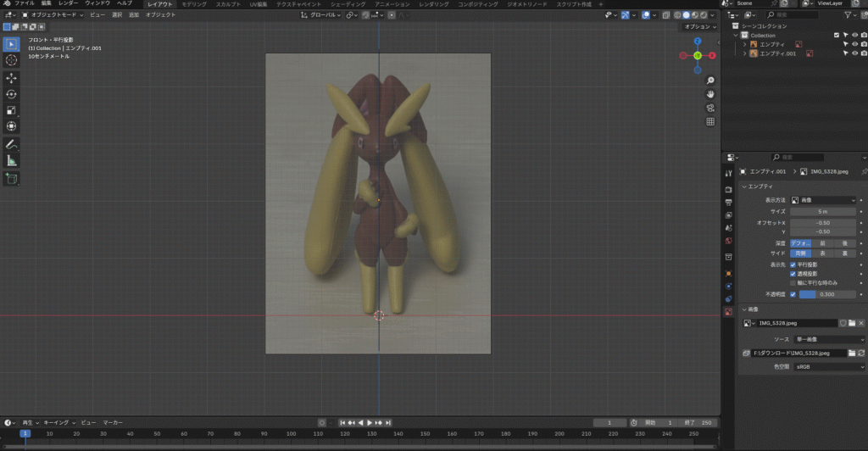The width and height of the screenshot is (868, 451).
Task: Play animation in timeline
Action: (x=370, y=423)
